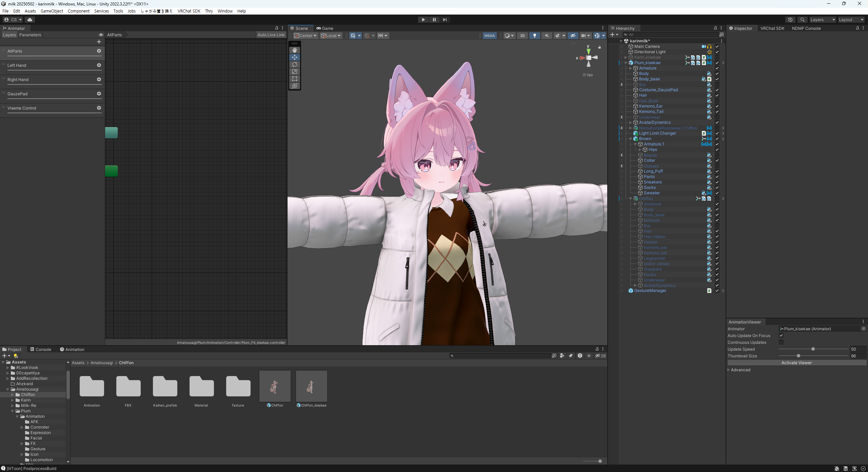This screenshot has width=868, height=472.
Task: Select the Rect transform tool
Action: 294,79
